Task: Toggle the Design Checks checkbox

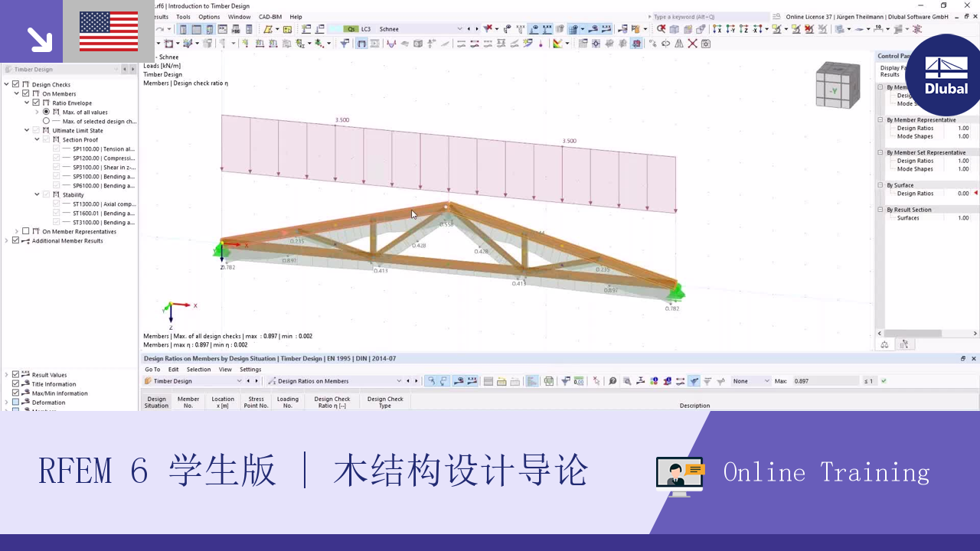Action: [x=16, y=84]
